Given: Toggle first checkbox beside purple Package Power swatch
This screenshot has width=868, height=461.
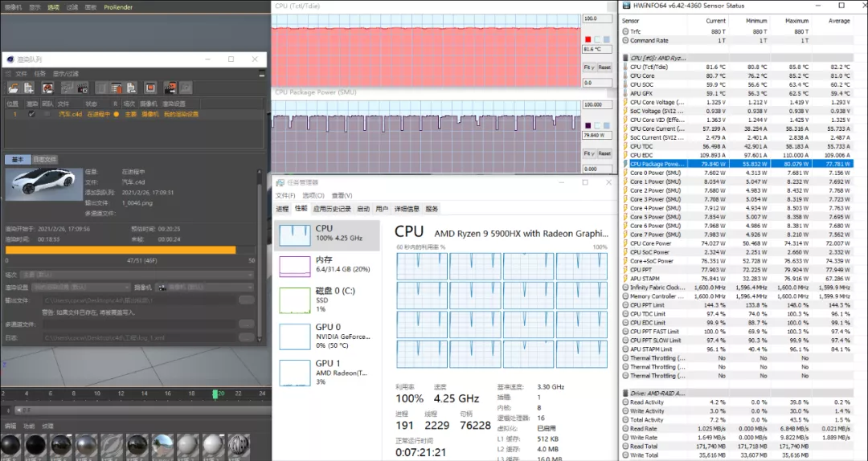Looking at the screenshot, I should point(597,125).
